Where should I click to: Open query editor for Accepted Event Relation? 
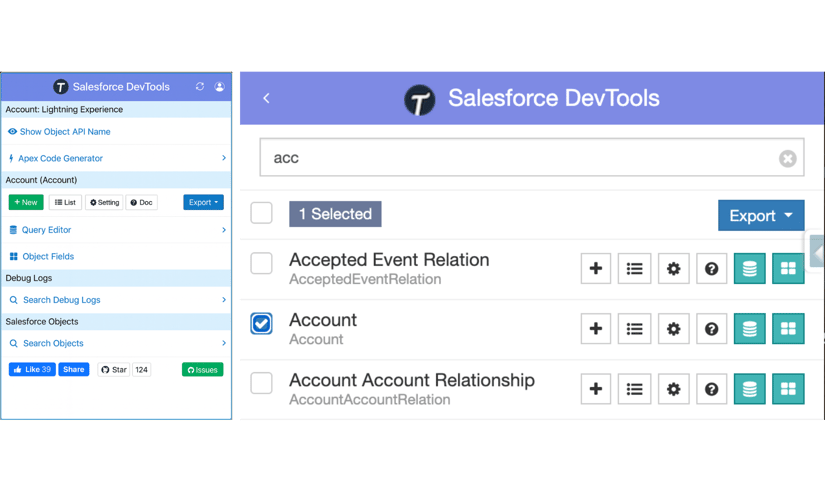749,268
